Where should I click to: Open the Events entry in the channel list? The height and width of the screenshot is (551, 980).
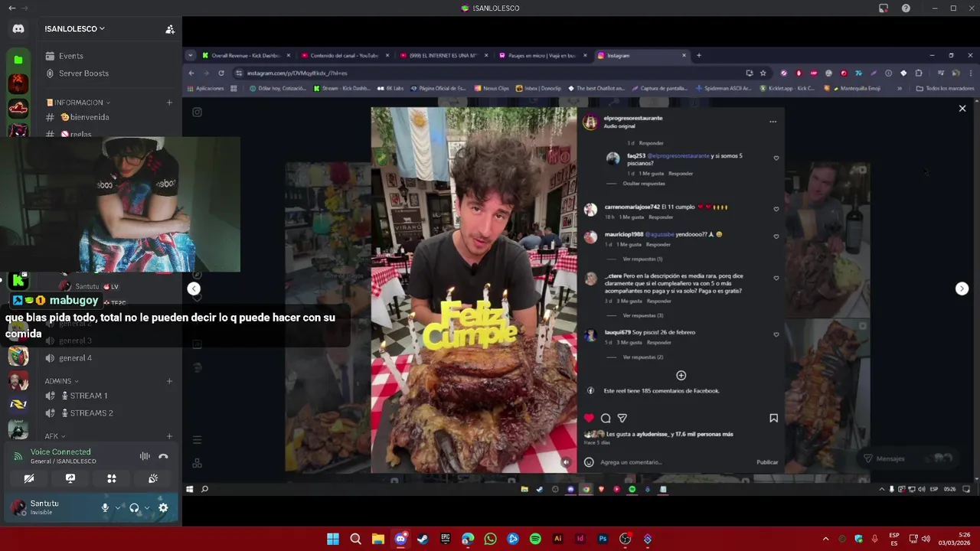click(71, 56)
